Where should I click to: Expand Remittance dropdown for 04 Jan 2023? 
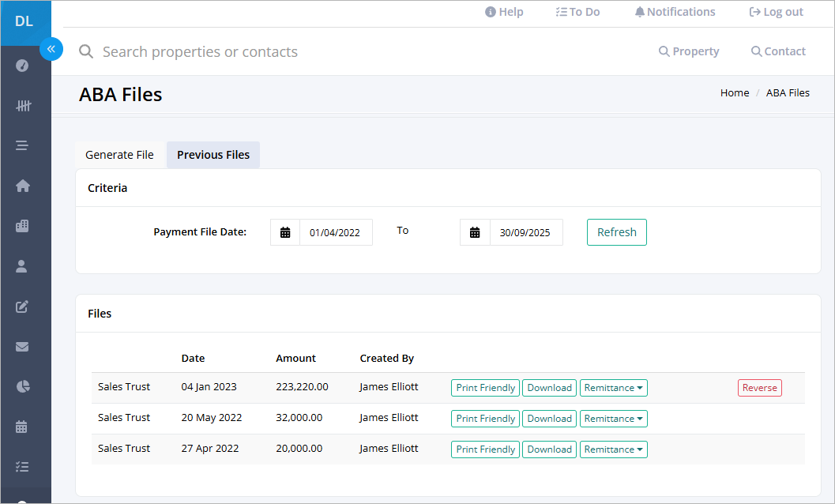pyautogui.click(x=614, y=388)
